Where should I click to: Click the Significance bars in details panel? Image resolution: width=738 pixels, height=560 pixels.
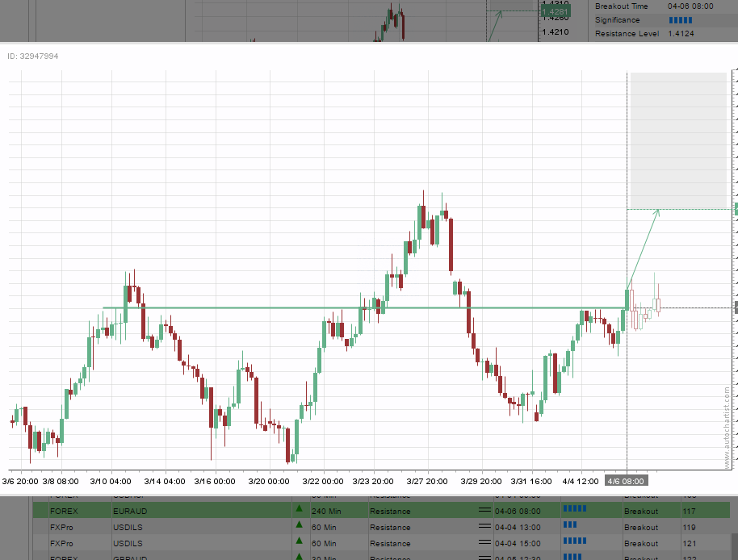tap(681, 20)
